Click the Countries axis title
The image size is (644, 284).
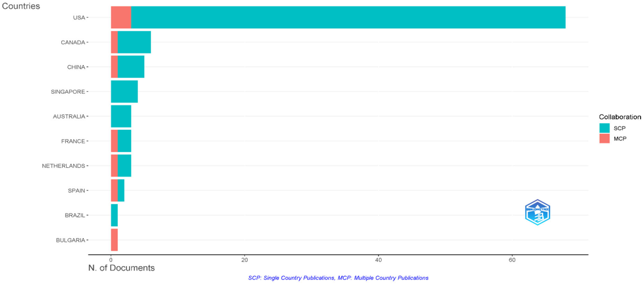(21, 6)
